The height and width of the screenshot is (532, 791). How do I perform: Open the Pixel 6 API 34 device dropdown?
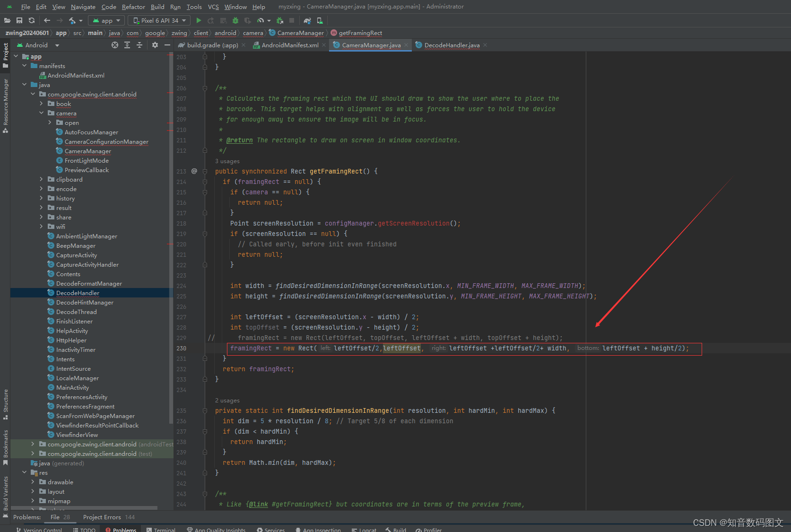click(x=158, y=20)
